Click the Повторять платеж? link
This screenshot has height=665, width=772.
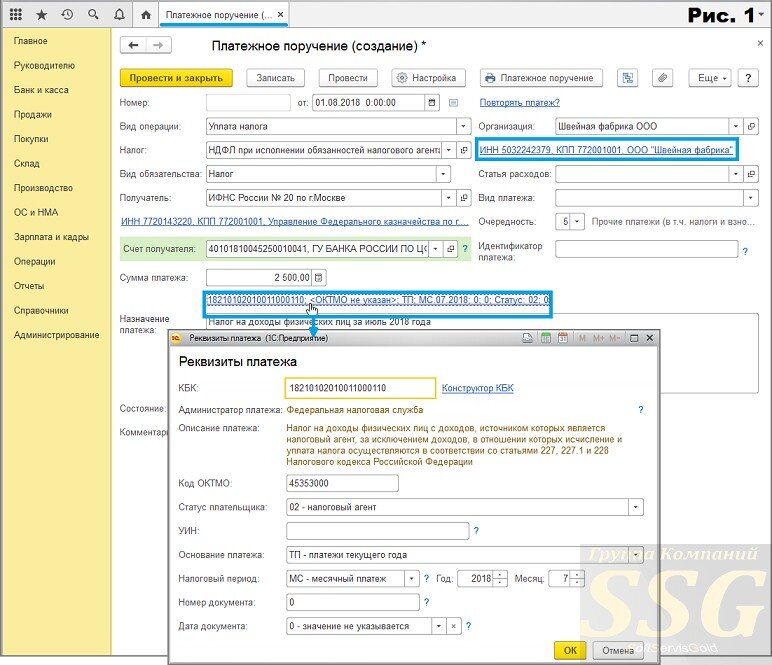point(519,102)
